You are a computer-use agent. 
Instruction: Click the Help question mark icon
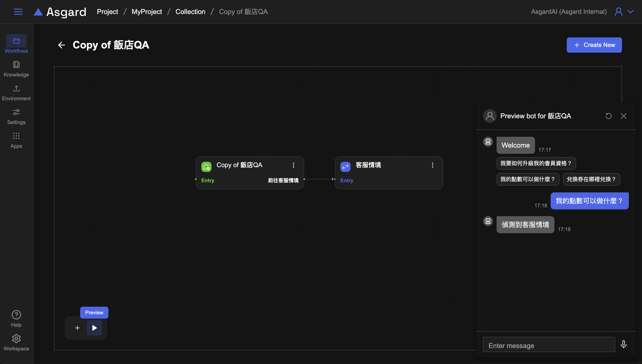[16, 315]
